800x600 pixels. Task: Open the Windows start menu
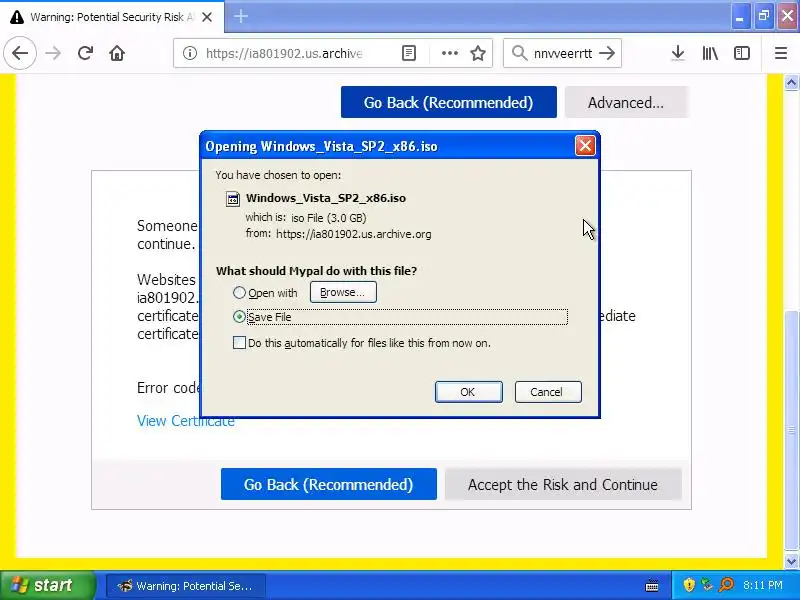pyautogui.click(x=47, y=585)
